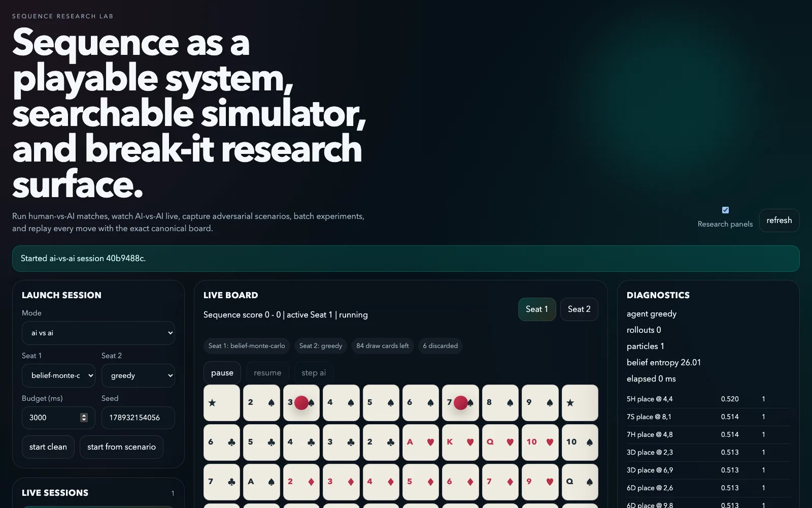Switch to the Seat 2 view tab
812x508 pixels.
point(579,309)
